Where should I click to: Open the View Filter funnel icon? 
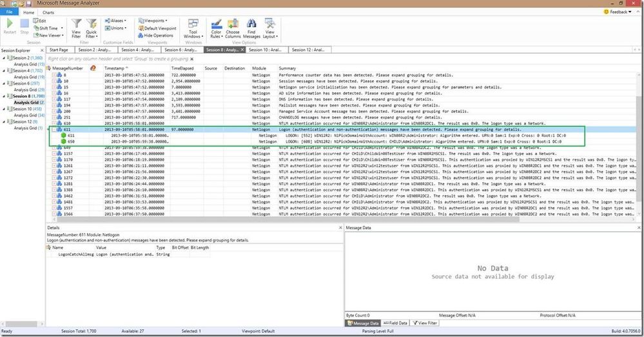77,24
